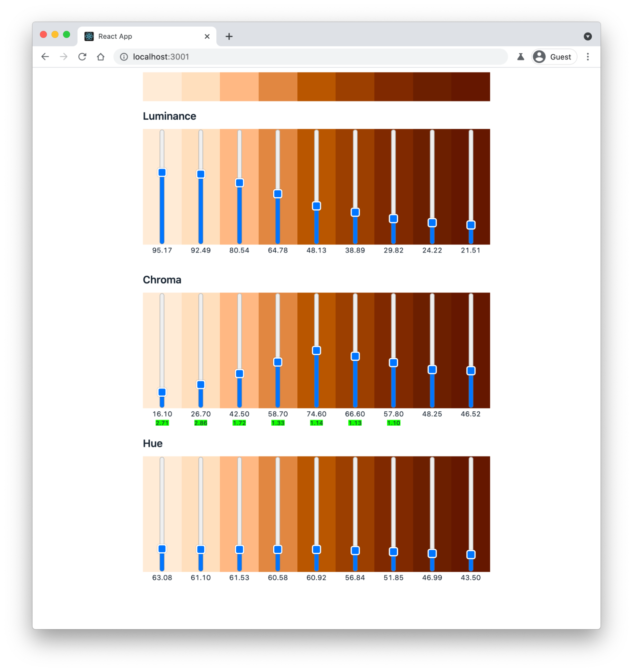Click the chroma slider handle at 57.80
Image resolution: width=633 pixels, height=672 pixels.
click(x=393, y=363)
